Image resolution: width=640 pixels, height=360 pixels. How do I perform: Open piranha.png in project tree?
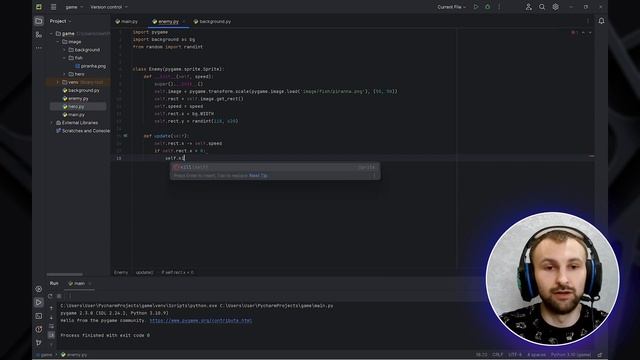point(90,66)
